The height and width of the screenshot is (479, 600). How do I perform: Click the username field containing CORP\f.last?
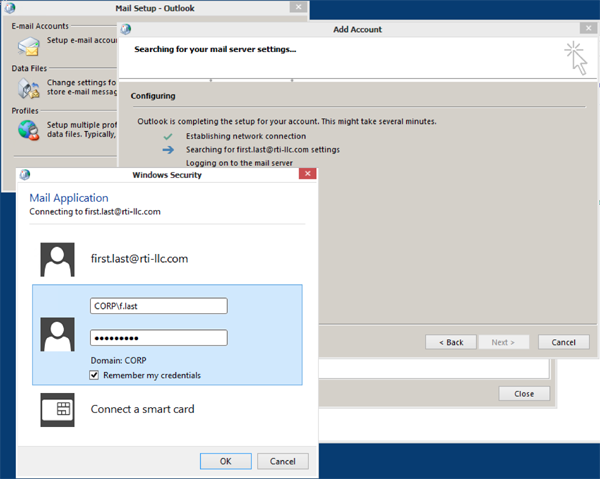pyautogui.click(x=159, y=306)
